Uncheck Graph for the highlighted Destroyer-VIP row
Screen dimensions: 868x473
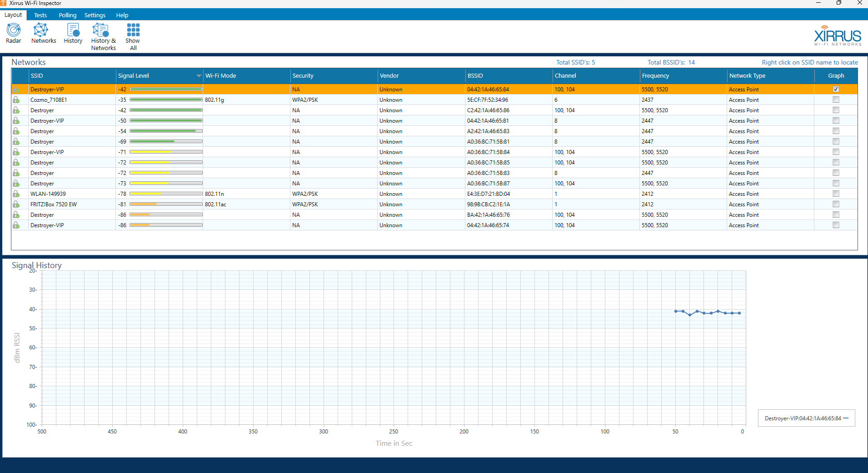pyautogui.click(x=836, y=89)
